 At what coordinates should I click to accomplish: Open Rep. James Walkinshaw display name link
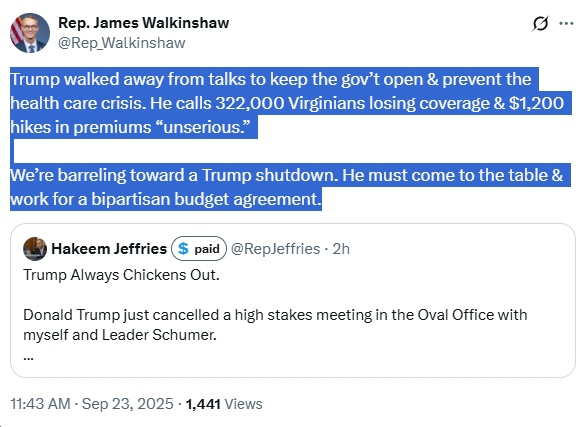[x=143, y=23]
